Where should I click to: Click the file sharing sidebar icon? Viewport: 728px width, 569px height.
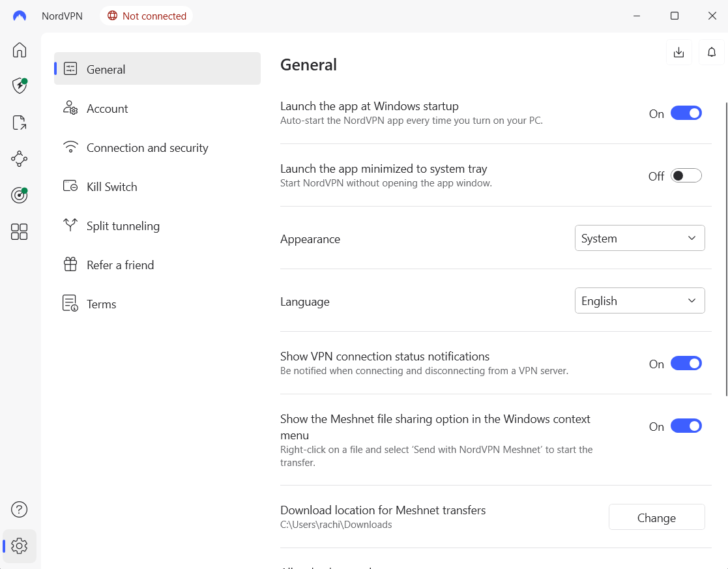coord(20,123)
